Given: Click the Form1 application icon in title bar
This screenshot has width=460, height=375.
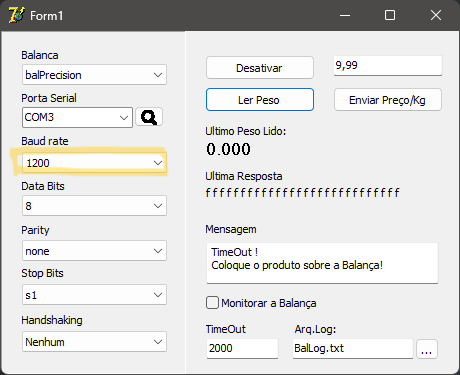Looking at the screenshot, I should tap(16, 15).
